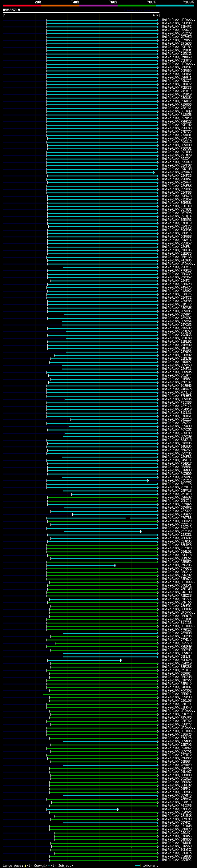Open the UniRef100_P25856 hit label
197x868 pixels.
click(x=177, y=40)
